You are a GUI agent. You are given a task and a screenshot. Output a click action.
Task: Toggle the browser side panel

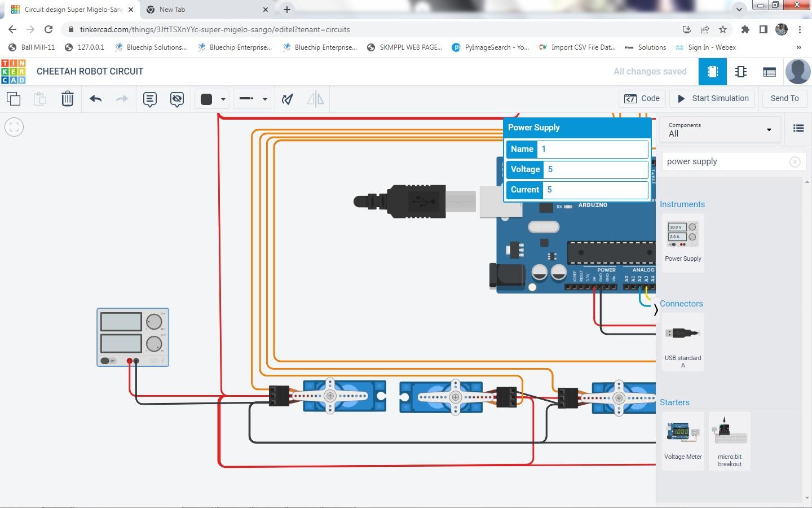764,29
